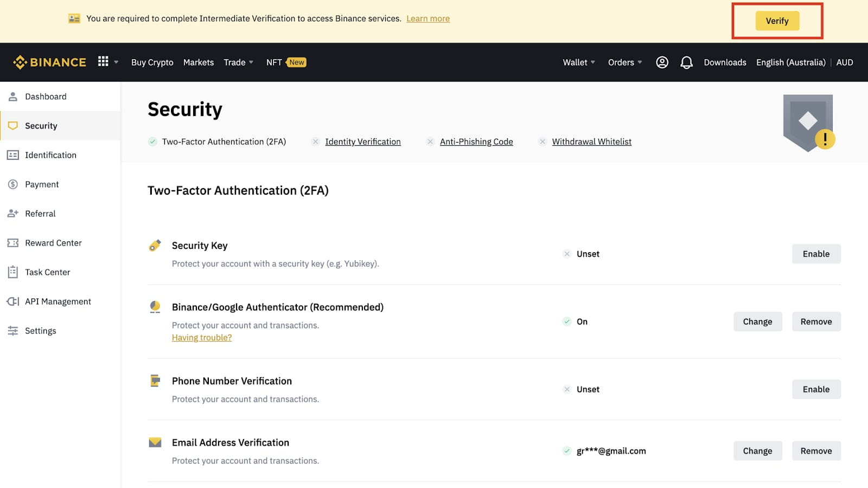Change language English (Australia)

click(x=790, y=62)
